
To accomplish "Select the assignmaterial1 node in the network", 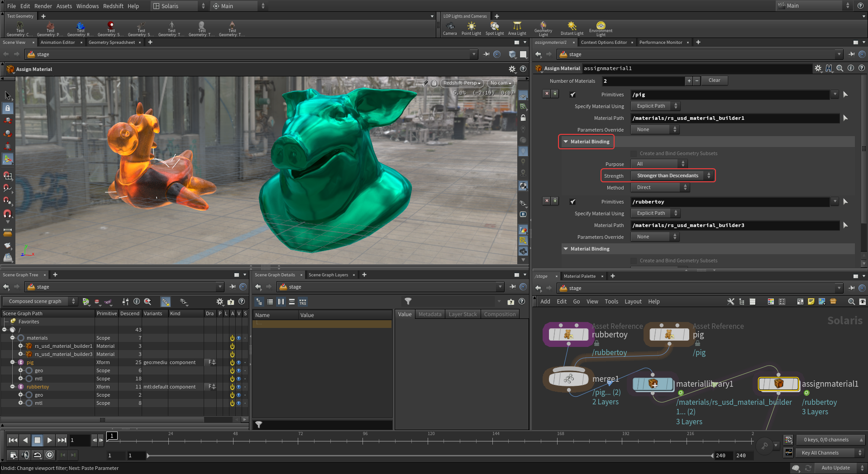I will coord(778,384).
